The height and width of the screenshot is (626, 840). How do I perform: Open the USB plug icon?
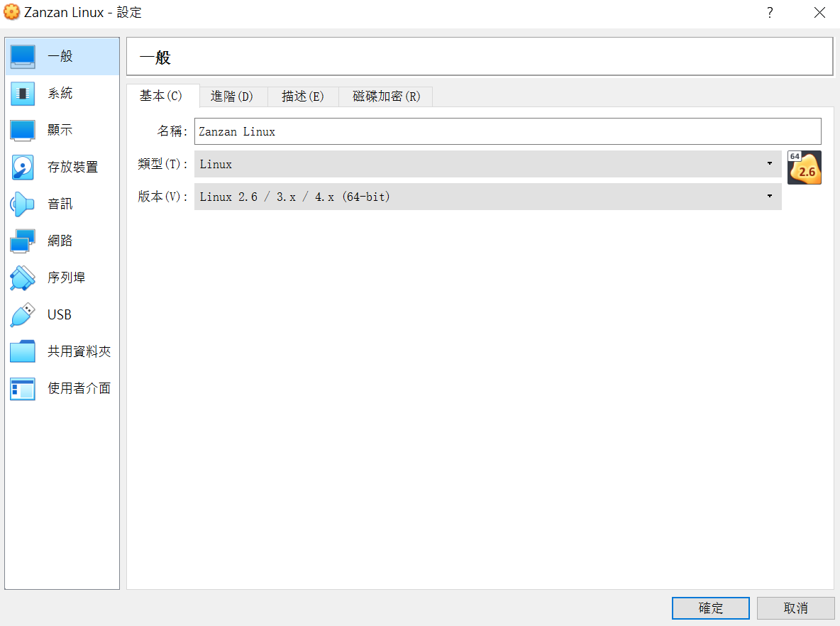click(23, 314)
